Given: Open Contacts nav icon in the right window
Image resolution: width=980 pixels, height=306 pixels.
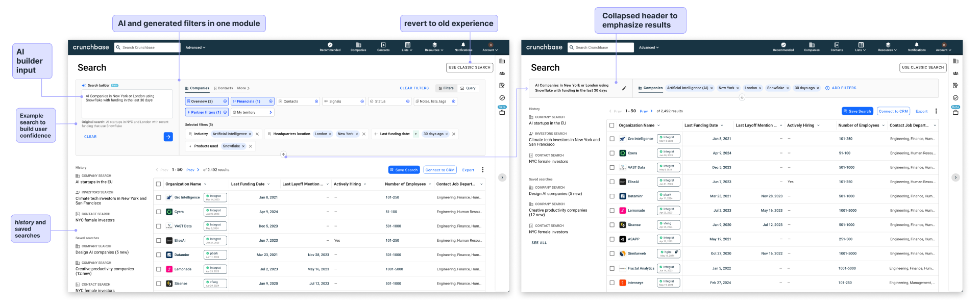Looking at the screenshot, I should click(x=837, y=47).
